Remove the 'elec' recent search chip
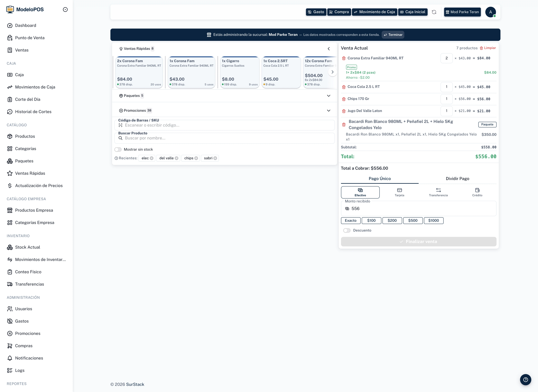This screenshot has height=392, width=538. click(151, 158)
